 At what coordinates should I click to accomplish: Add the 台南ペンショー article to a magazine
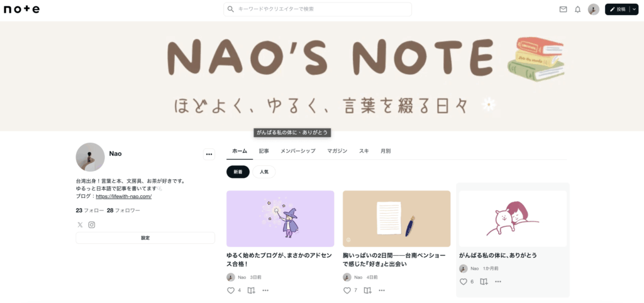[367, 290]
